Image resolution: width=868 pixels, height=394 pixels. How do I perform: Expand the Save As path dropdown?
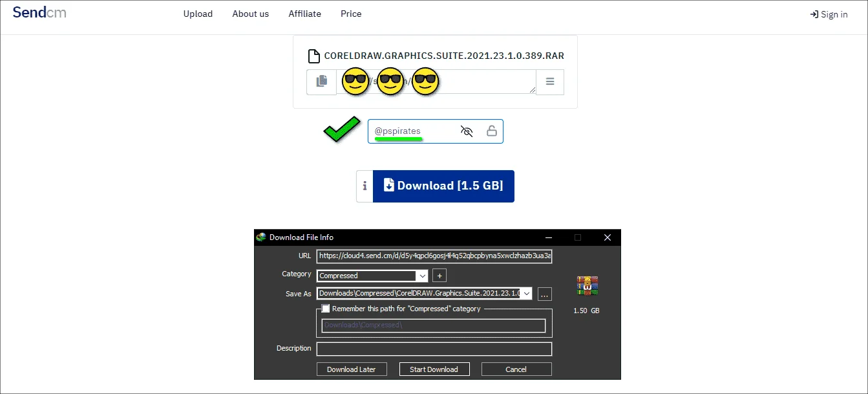click(526, 294)
